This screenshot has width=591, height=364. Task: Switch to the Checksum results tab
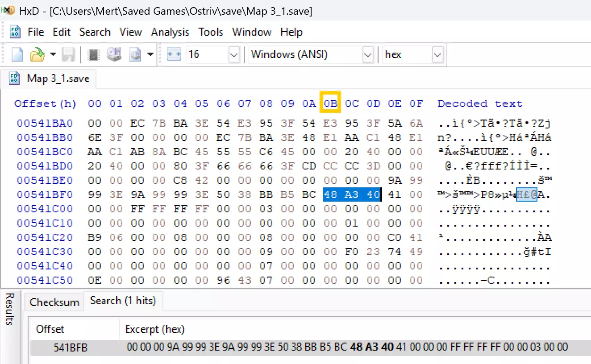click(x=54, y=302)
